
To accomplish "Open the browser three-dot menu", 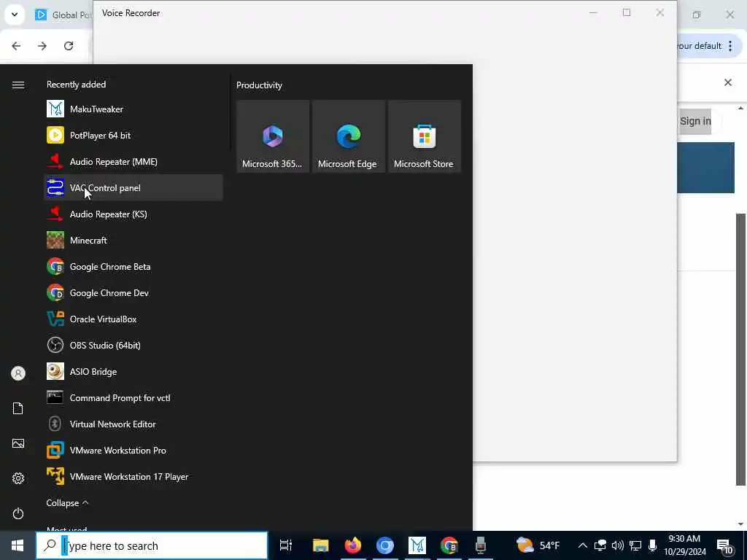I will tap(730, 46).
